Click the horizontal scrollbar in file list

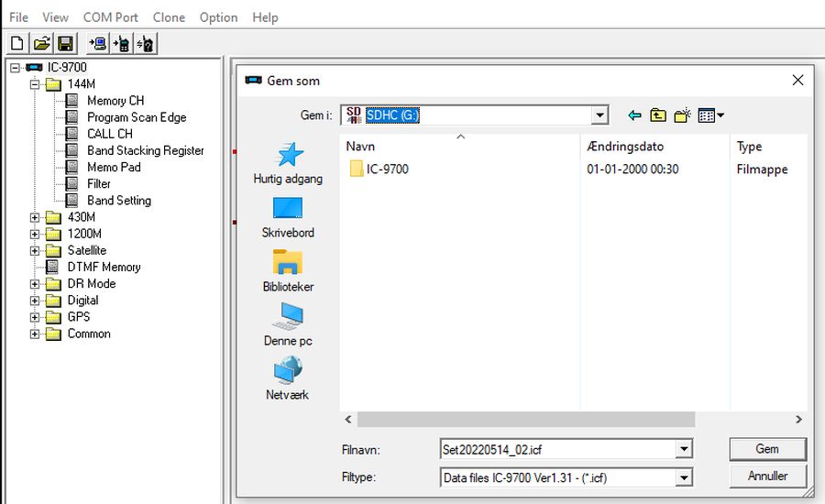(525, 420)
